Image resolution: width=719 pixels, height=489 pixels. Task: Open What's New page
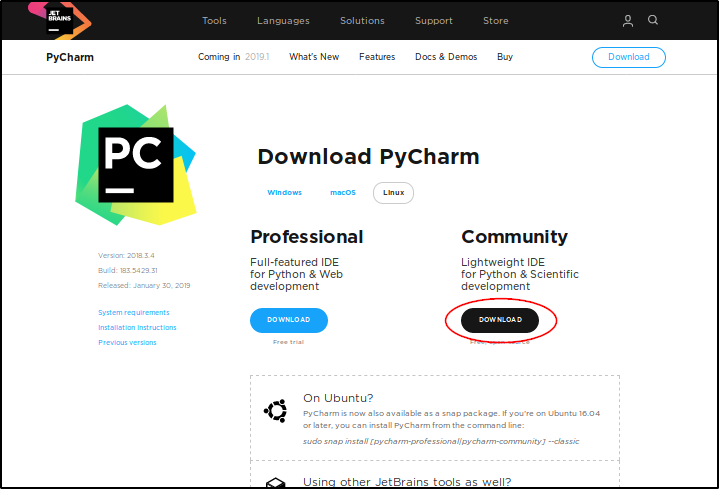coord(314,57)
